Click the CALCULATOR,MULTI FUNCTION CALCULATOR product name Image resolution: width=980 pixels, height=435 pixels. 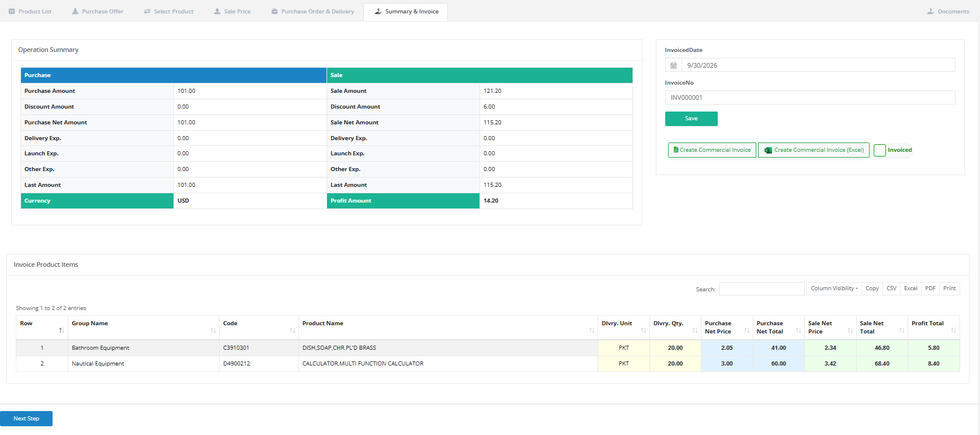pyautogui.click(x=363, y=364)
